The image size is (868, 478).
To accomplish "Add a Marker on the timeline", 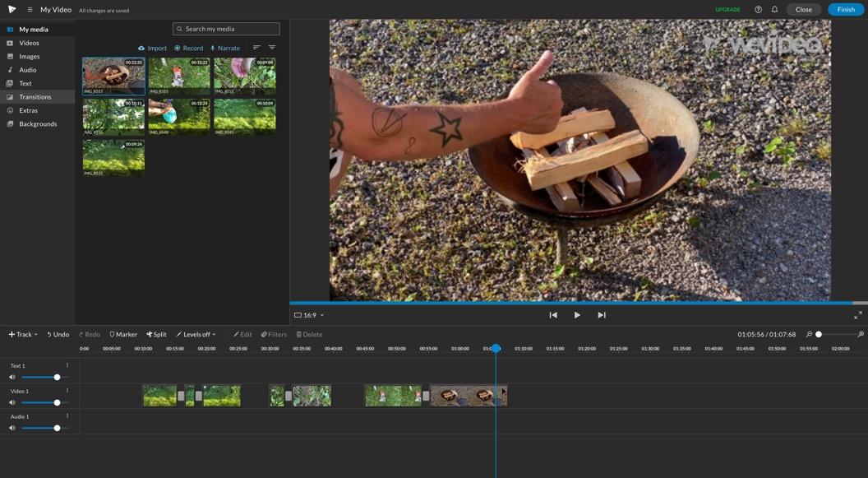I will tap(123, 334).
